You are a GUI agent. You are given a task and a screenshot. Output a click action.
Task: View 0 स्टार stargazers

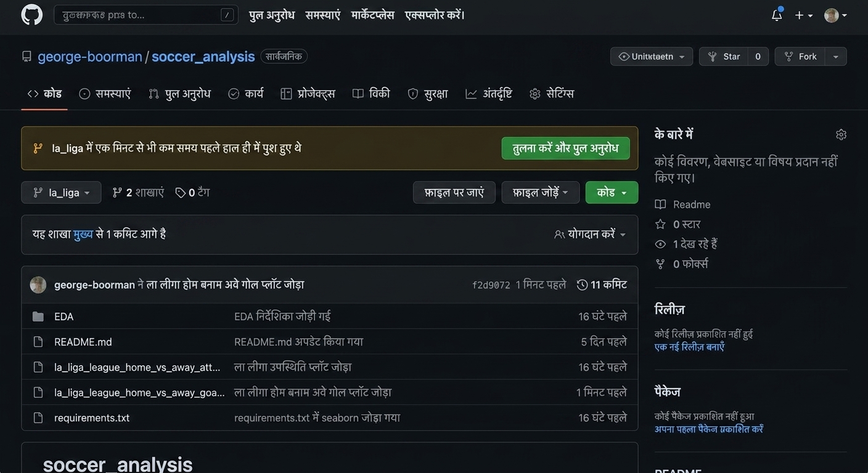tap(678, 224)
